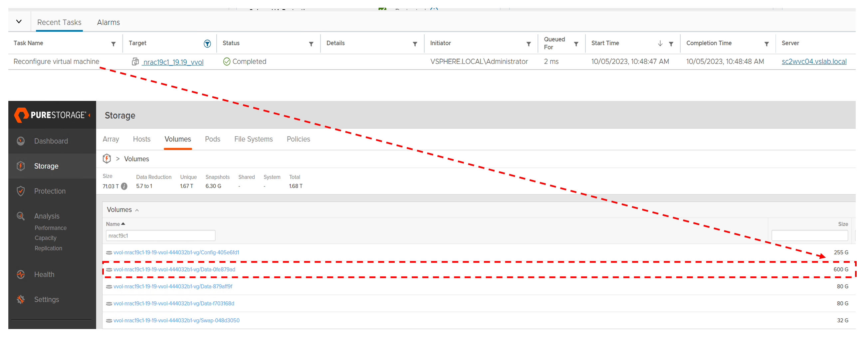Click the Completed status checkmark icon
Viewport: 868px width, 340px height.
227,61
